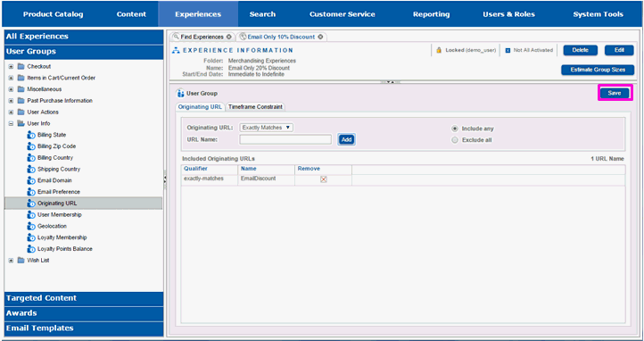Close the Email Only 10% Discount tab
644x341 pixels.
pyautogui.click(x=320, y=37)
